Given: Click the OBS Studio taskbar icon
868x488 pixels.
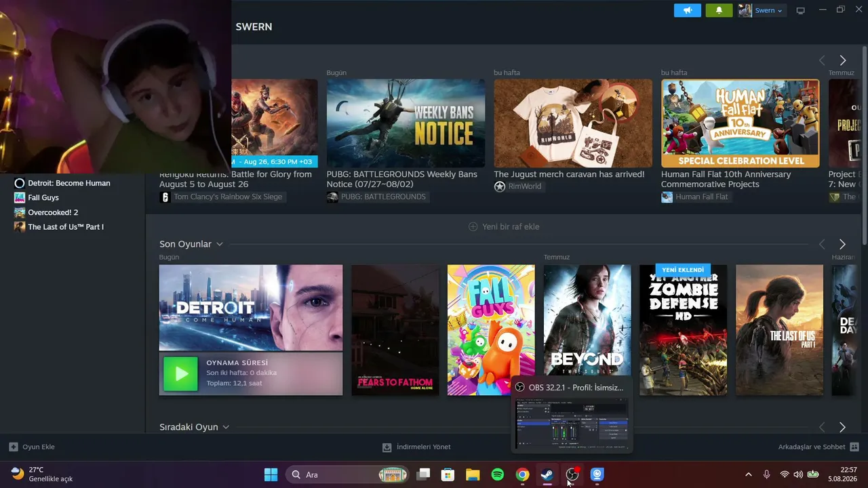Looking at the screenshot, I should tap(572, 474).
